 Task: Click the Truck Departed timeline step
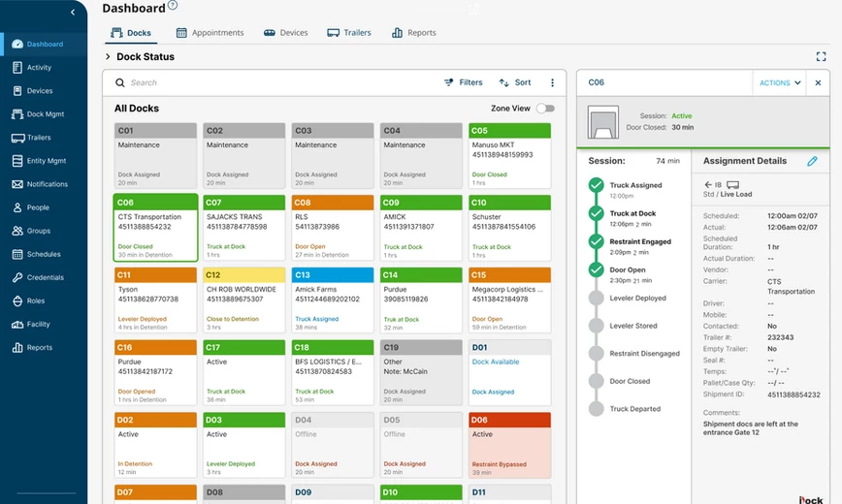(x=634, y=408)
